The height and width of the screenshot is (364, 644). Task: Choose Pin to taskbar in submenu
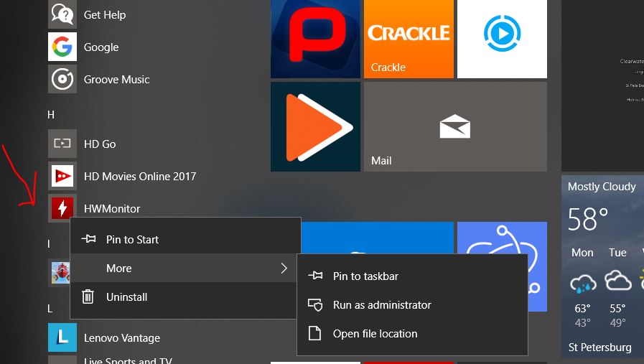(412, 276)
